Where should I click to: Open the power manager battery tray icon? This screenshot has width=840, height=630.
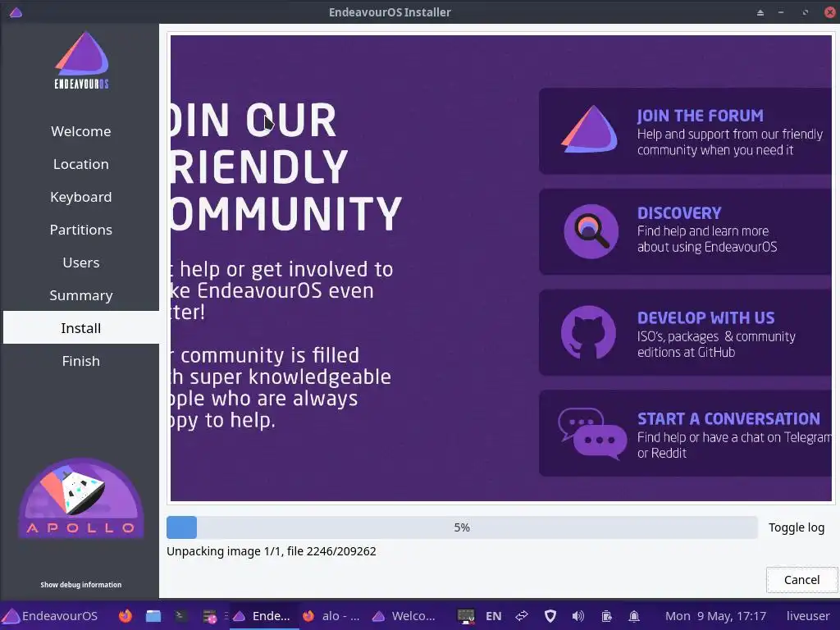coord(606,616)
